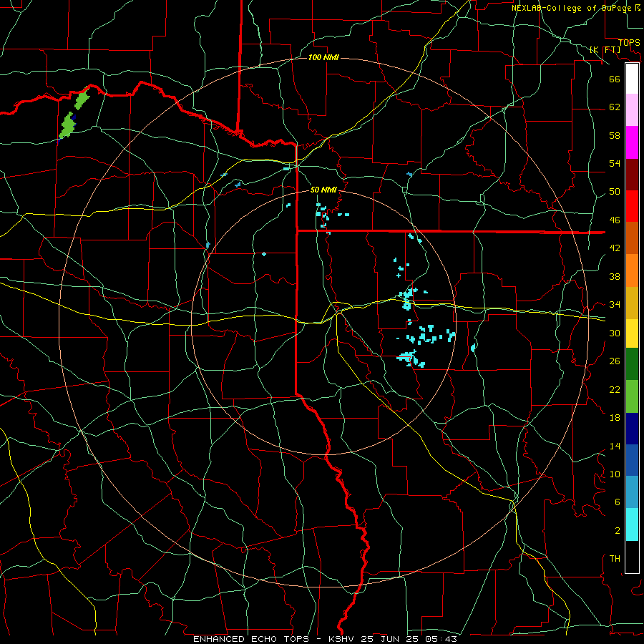Click the 14 value on the legend scale
This screenshot has width=644, height=644.
point(615,446)
